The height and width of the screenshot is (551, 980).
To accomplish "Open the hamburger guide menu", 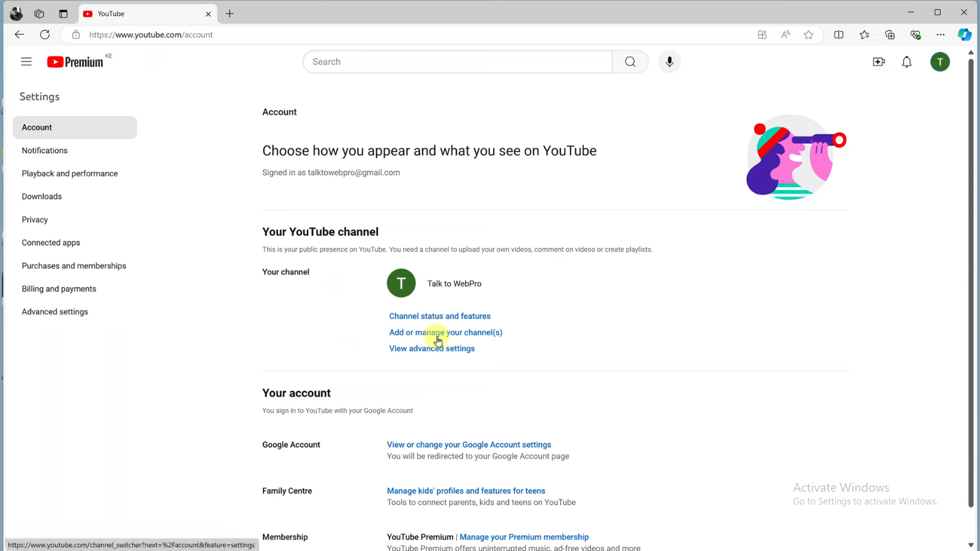I will pyautogui.click(x=26, y=62).
